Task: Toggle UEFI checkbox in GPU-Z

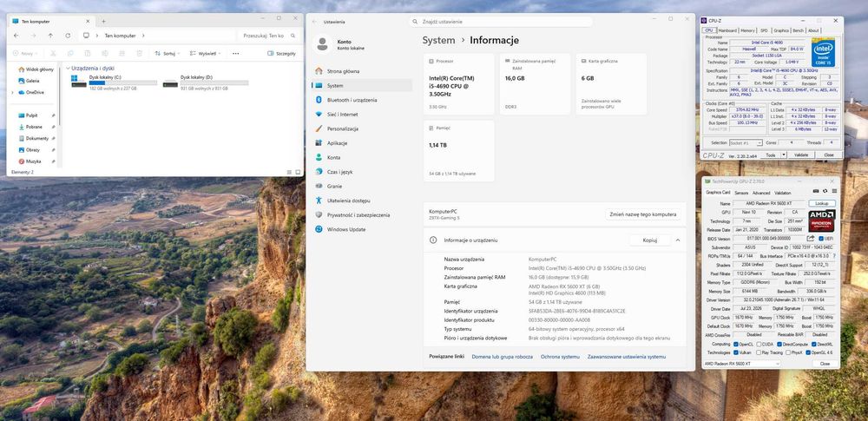Action: [x=821, y=238]
